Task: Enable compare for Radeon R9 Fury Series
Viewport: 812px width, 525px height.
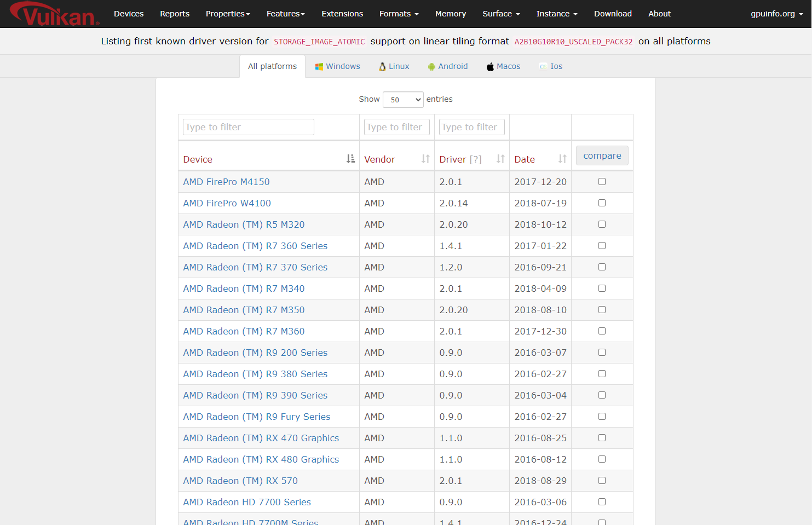Action: (602, 416)
